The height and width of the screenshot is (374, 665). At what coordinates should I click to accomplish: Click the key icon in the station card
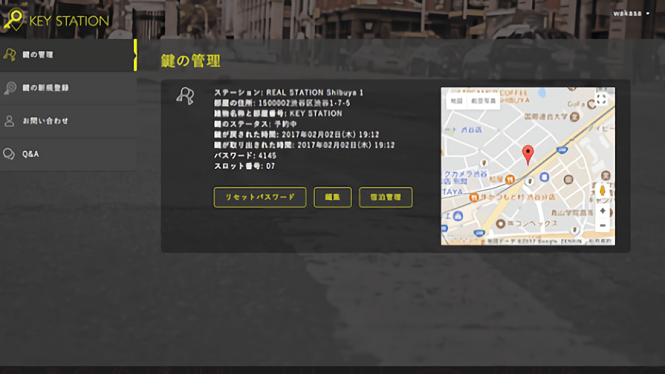point(185,96)
